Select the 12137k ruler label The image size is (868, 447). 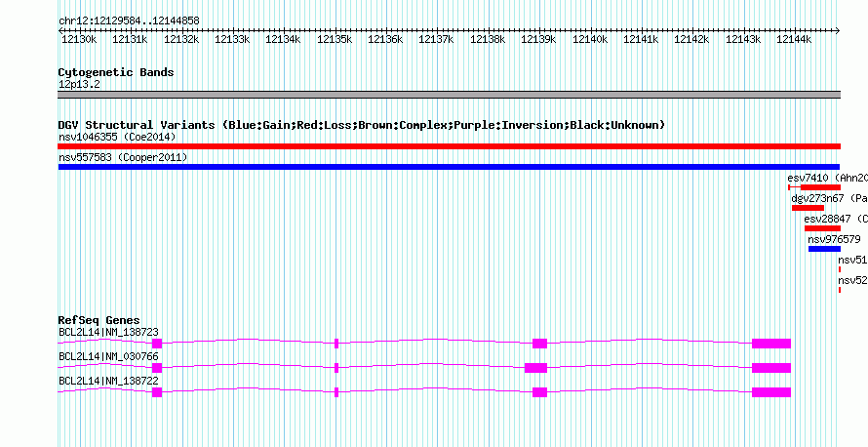[x=436, y=39]
